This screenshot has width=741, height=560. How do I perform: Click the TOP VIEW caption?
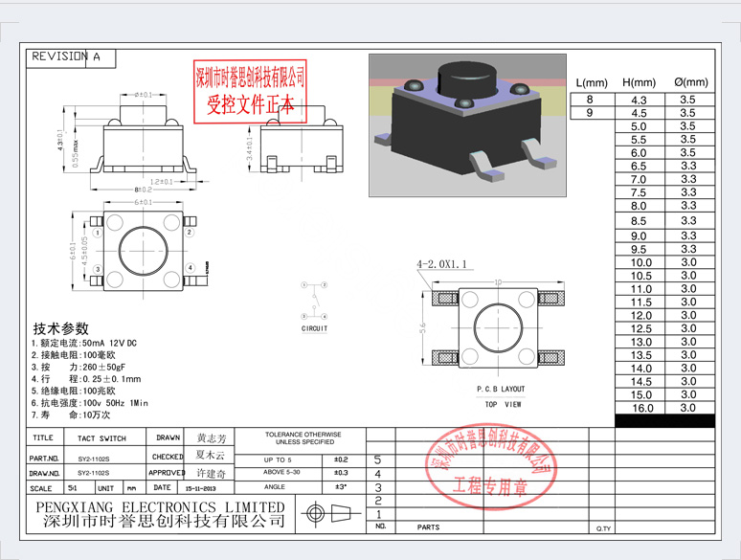[x=503, y=404]
